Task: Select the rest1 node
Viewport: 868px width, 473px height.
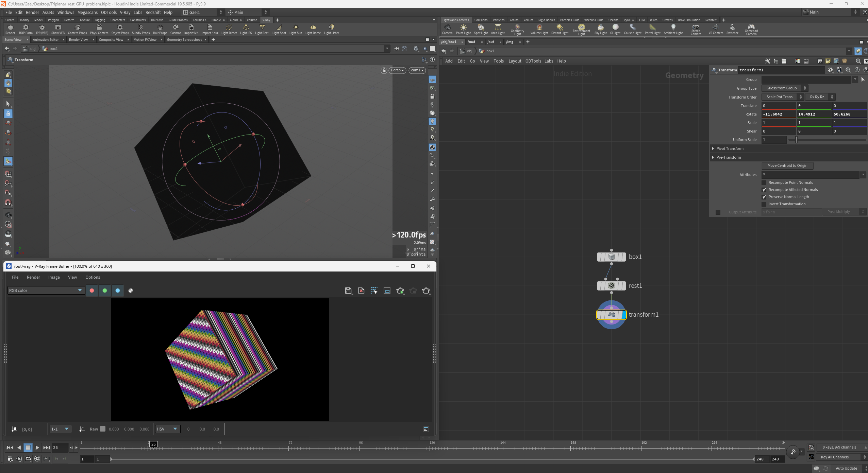Action: click(x=611, y=286)
